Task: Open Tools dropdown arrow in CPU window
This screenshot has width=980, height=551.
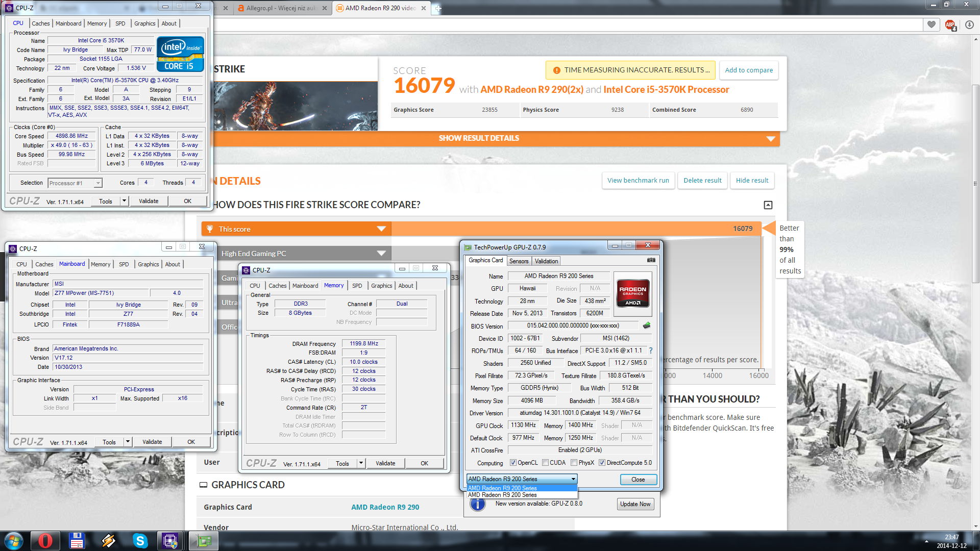Action: click(x=124, y=201)
